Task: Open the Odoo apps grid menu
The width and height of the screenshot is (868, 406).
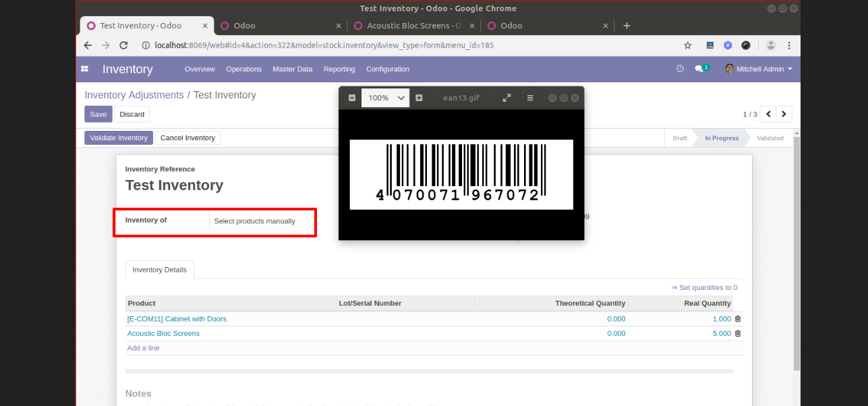Action: pos(84,69)
